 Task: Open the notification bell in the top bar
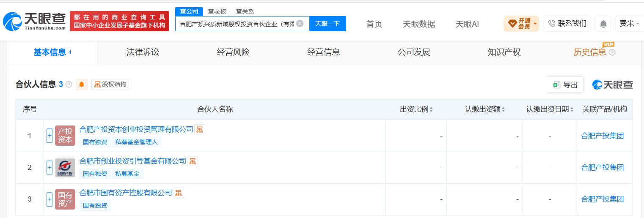pos(603,24)
